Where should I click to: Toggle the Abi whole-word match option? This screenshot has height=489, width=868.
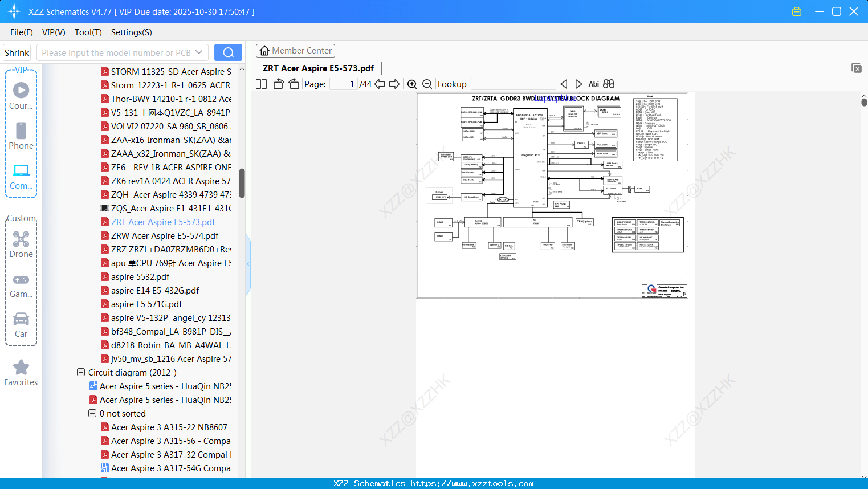(594, 84)
